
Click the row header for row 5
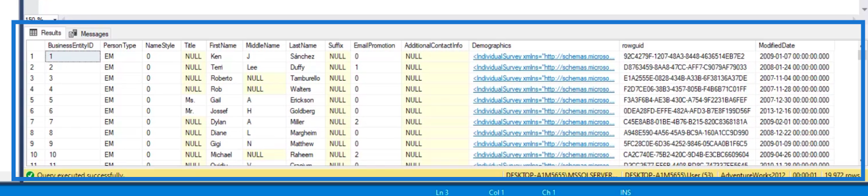coord(36,100)
